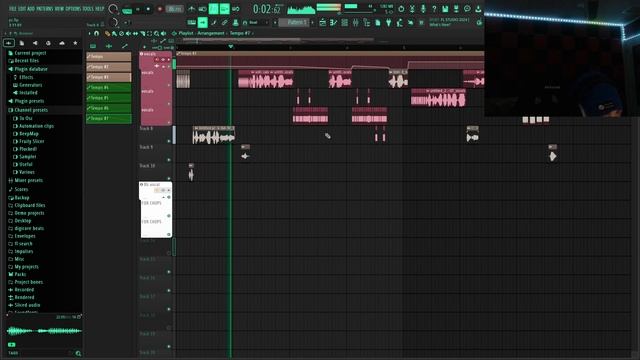Open the FILE menu
The width and height of the screenshot is (640, 360).
[x=12, y=9]
